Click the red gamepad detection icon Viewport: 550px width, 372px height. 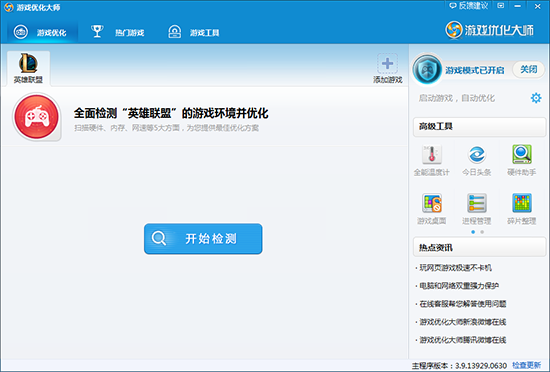pos(36,117)
